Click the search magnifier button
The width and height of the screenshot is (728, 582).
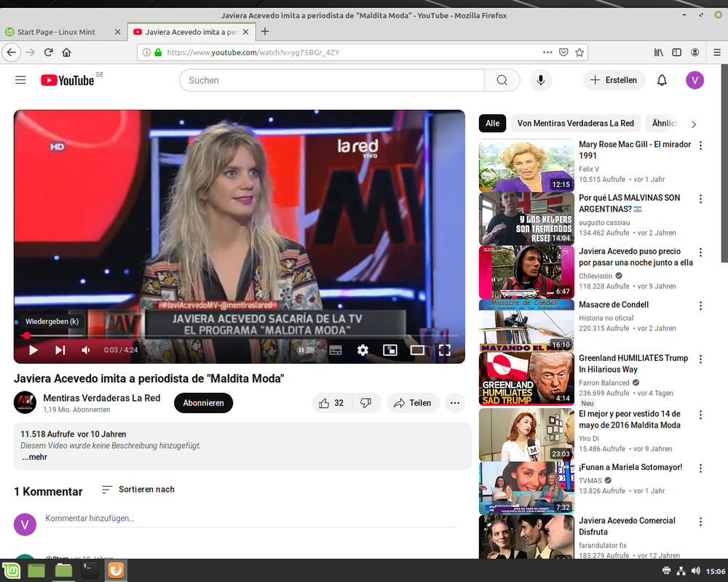point(502,80)
